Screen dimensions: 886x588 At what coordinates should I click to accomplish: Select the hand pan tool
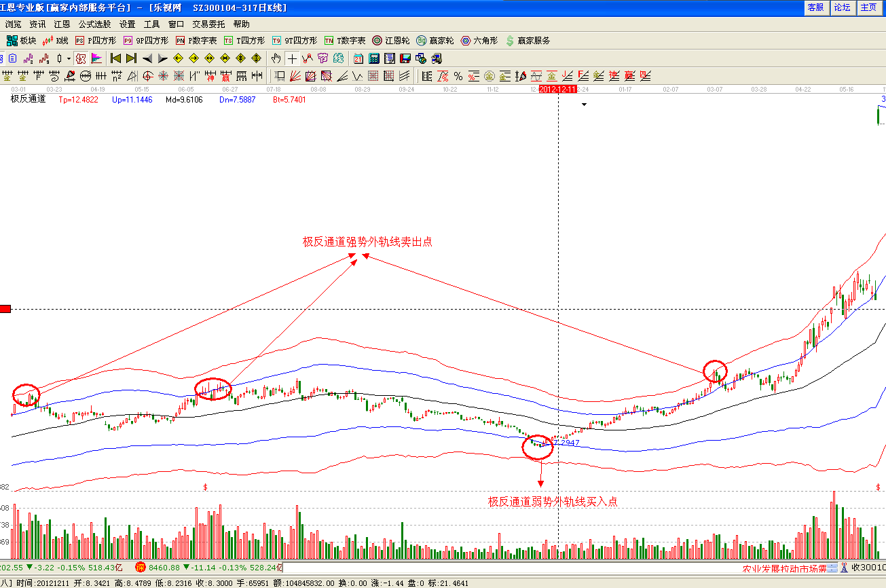(x=276, y=58)
